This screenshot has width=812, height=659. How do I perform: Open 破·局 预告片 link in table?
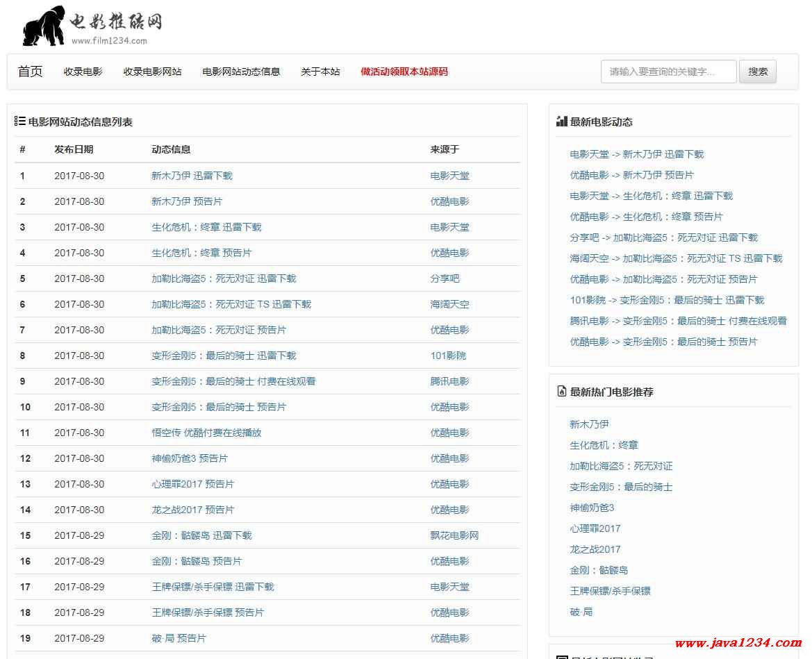[179, 638]
